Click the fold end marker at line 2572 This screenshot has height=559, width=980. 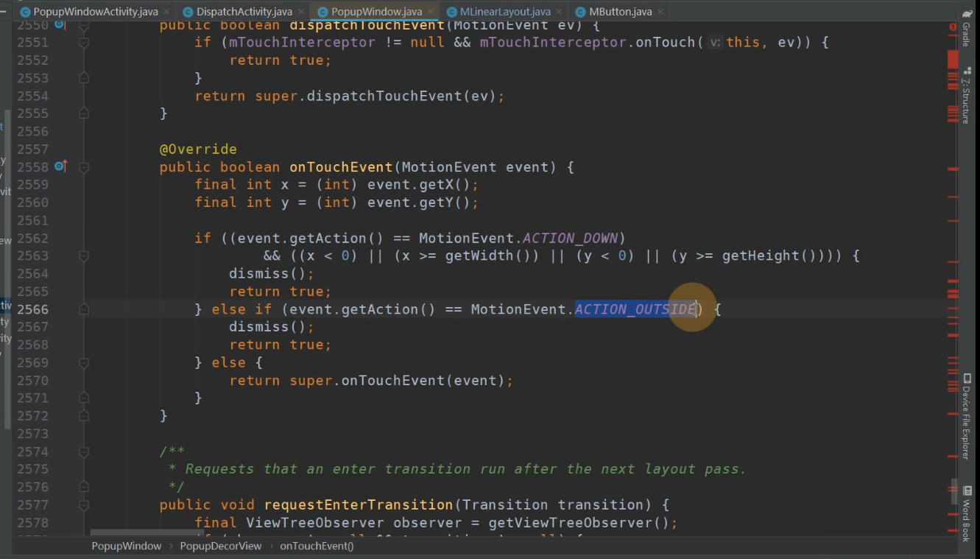click(x=84, y=416)
